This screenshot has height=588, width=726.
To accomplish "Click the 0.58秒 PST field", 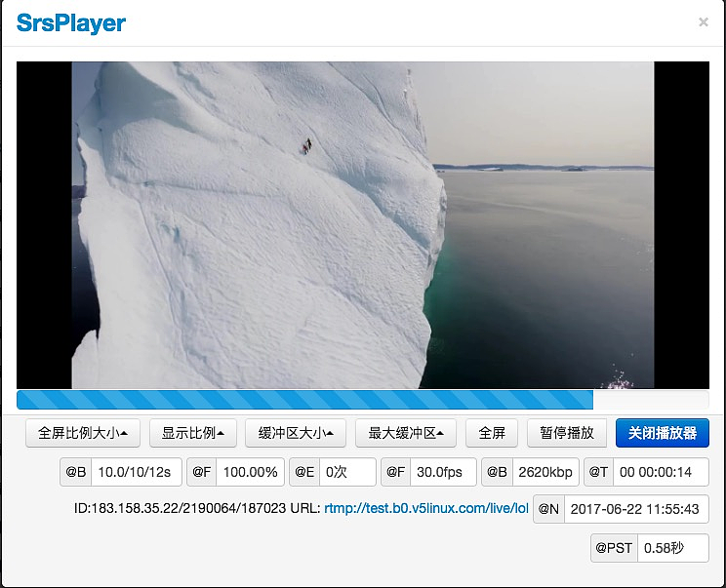I will point(672,547).
